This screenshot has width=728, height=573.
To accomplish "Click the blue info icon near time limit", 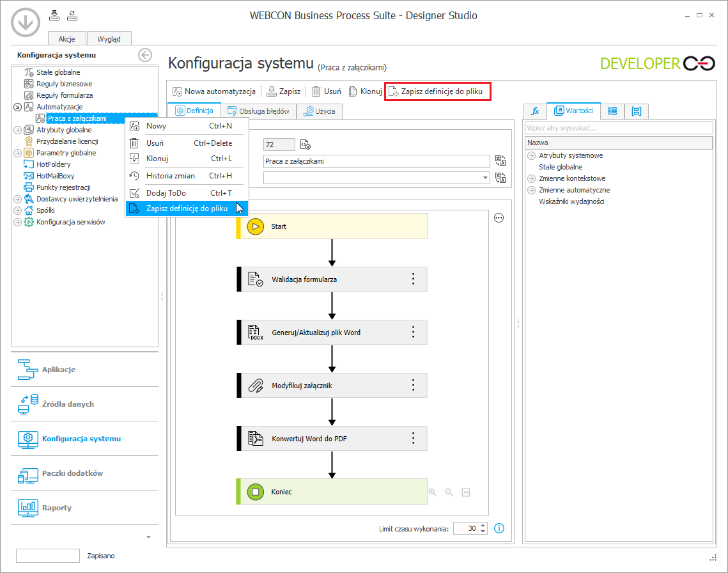I will coord(499,528).
